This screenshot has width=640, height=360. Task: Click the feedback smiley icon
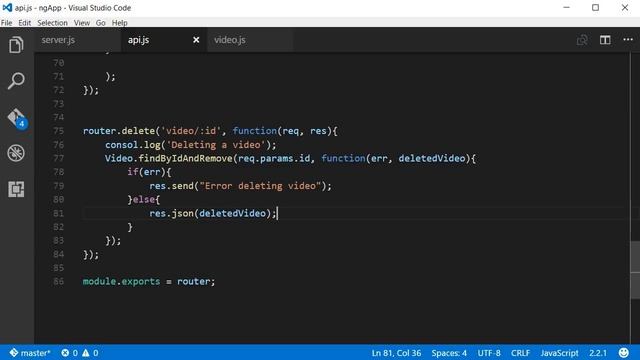tap(624, 353)
